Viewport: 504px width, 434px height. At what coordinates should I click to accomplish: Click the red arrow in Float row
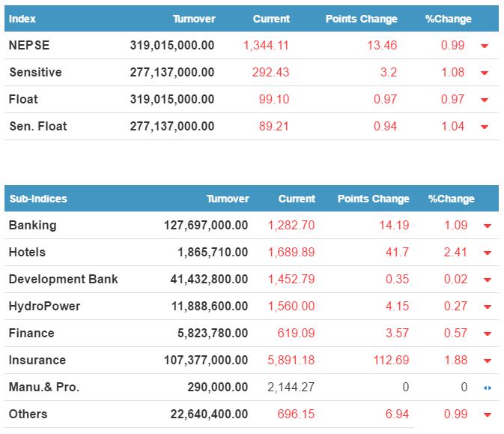(x=485, y=100)
